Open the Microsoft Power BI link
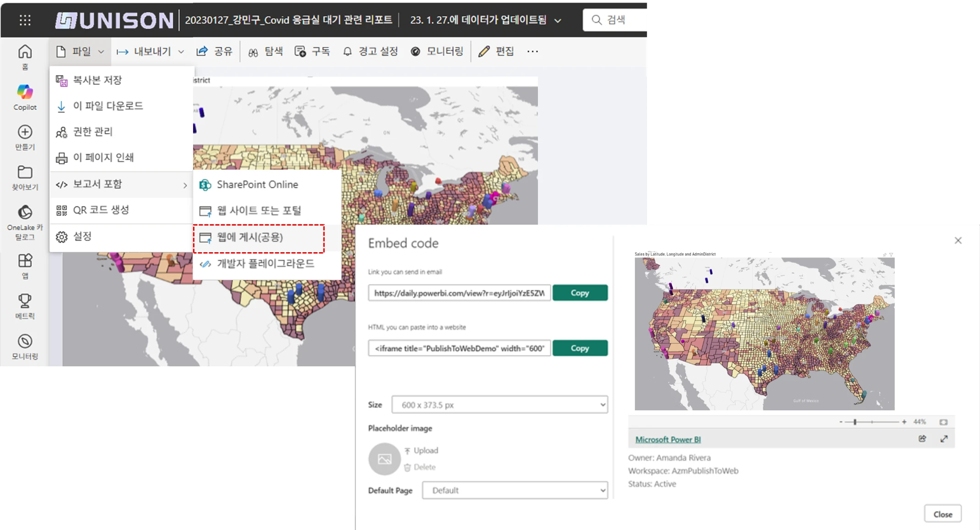Image resolution: width=980 pixels, height=530 pixels. coord(668,439)
